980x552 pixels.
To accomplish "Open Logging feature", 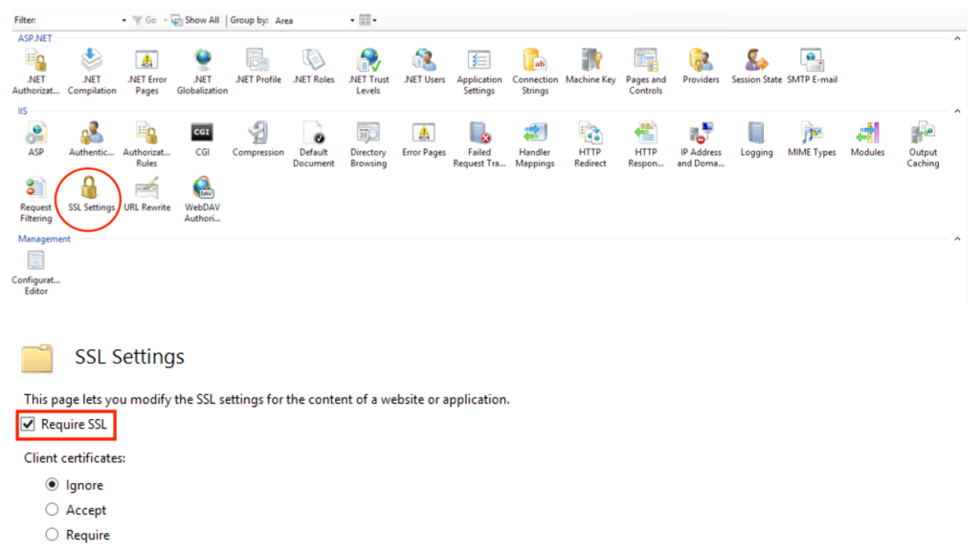I will click(756, 140).
